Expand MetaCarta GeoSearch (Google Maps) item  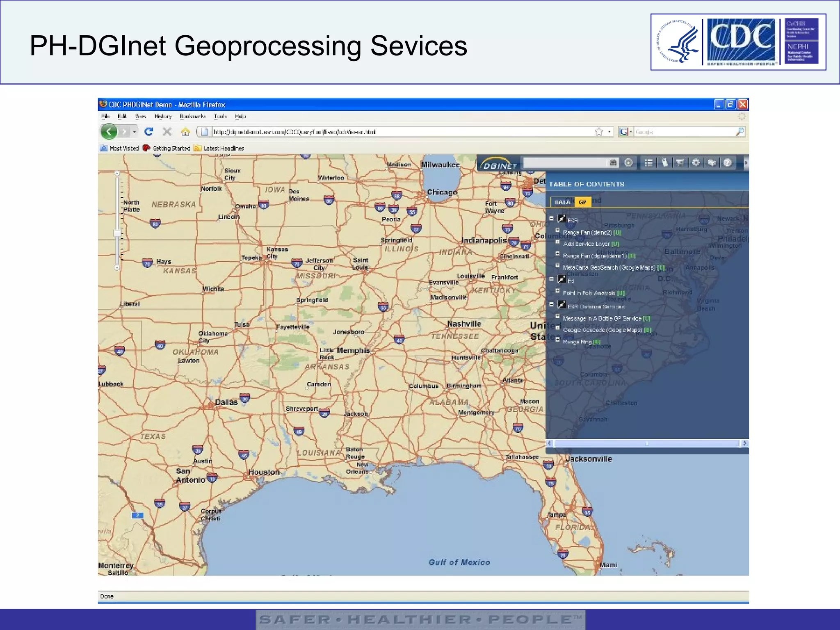click(557, 265)
